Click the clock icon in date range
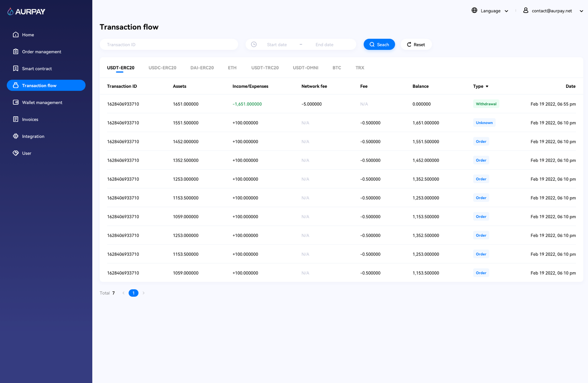The width and height of the screenshot is (588, 383). [x=254, y=44]
